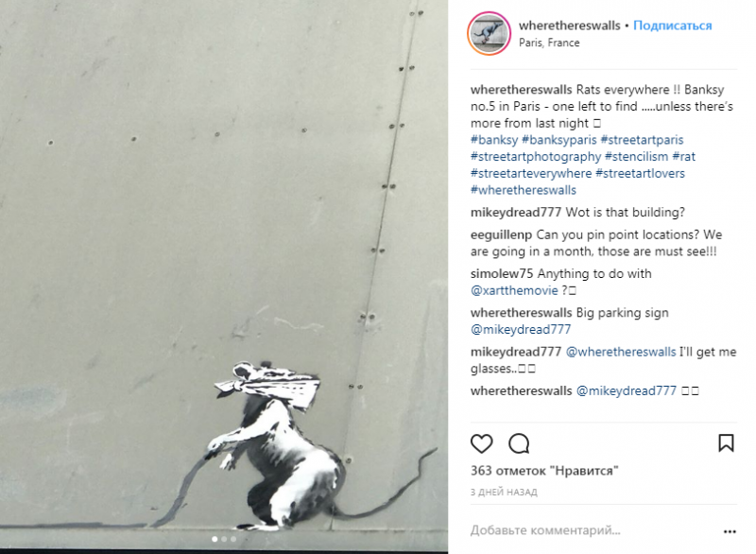Screen dimensions: 756x554
Task: Open commenter simolew75's profile
Action: [502, 274]
